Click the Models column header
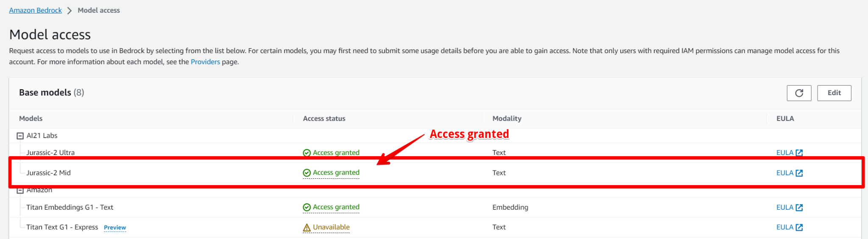This screenshot has height=239, width=868. point(31,118)
